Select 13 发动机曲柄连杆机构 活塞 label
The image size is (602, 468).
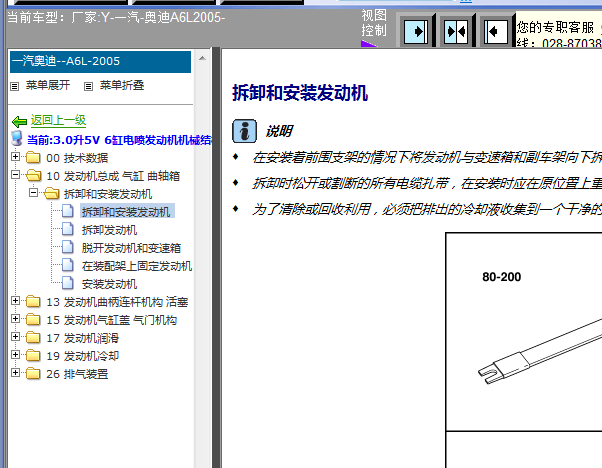(117, 302)
